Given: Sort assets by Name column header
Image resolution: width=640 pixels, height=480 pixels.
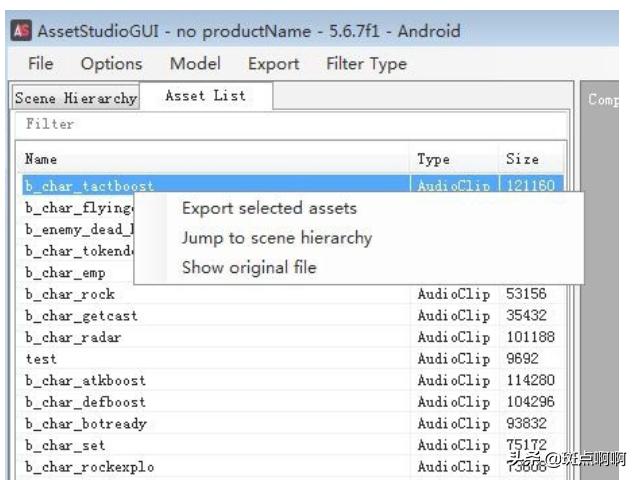Looking at the screenshot, I should [x=215, y=159].
